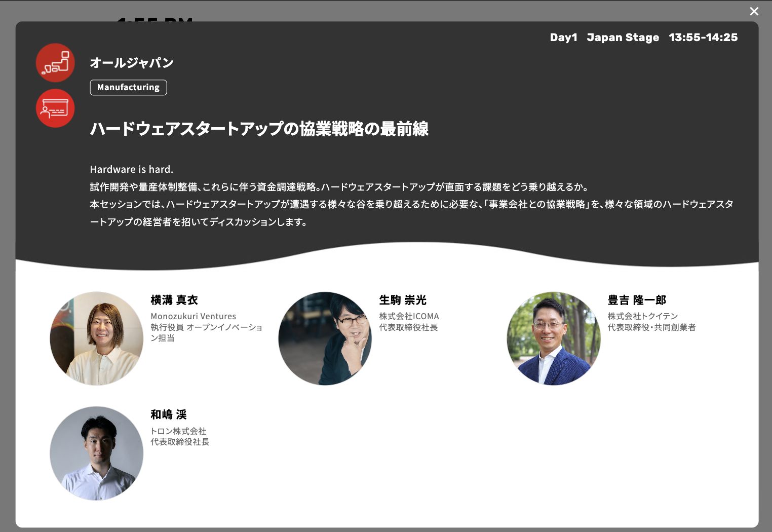Click the Day1 label in header
772x532 pixels.
563,37
